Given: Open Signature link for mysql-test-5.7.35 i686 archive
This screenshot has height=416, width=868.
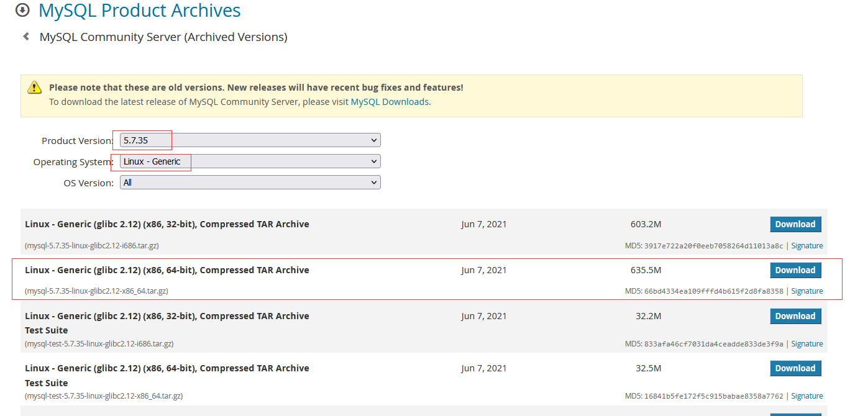Looking at the screenshot, I should 807,344.
